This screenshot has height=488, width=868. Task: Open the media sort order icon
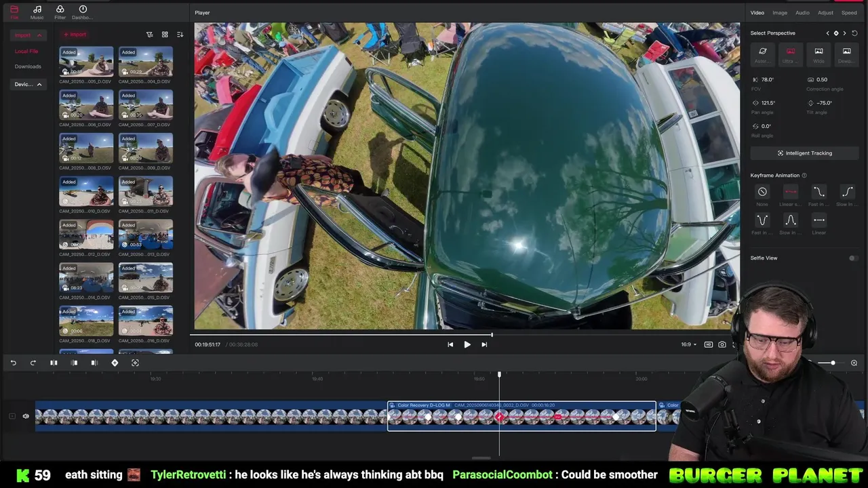(180, 35)
